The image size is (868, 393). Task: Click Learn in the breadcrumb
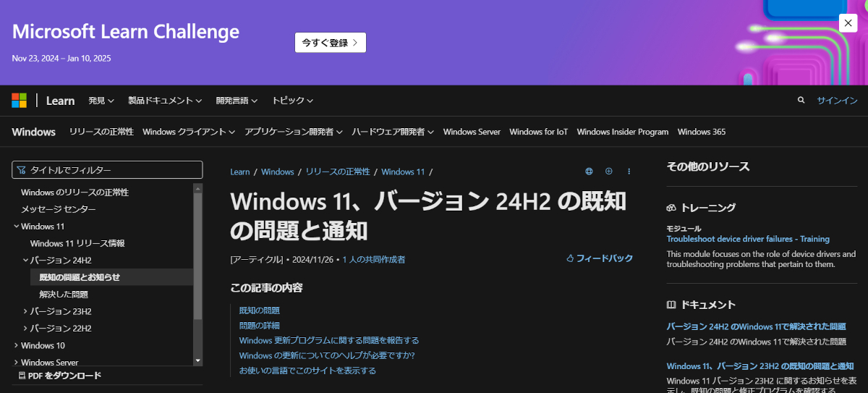click(x=240, y=172)
